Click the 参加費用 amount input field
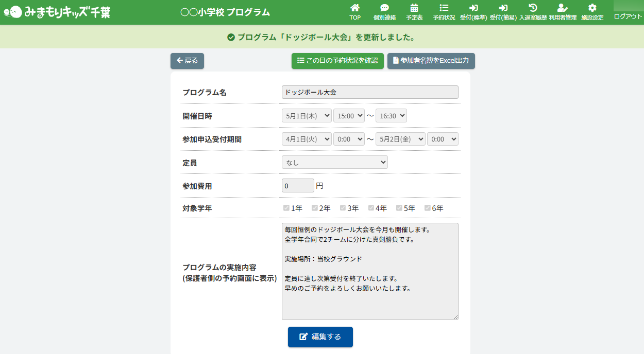Viewport: 644px width, 354px height. coord(298,186)
